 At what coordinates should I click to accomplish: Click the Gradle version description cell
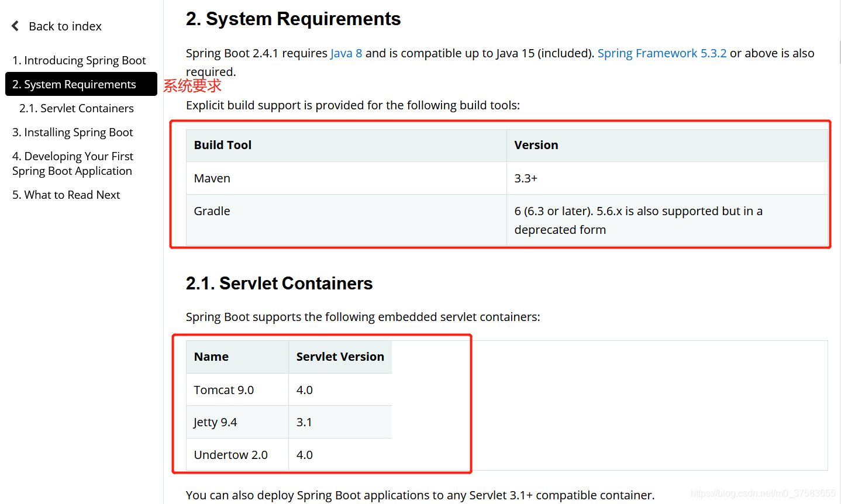(x=667, y=220)
